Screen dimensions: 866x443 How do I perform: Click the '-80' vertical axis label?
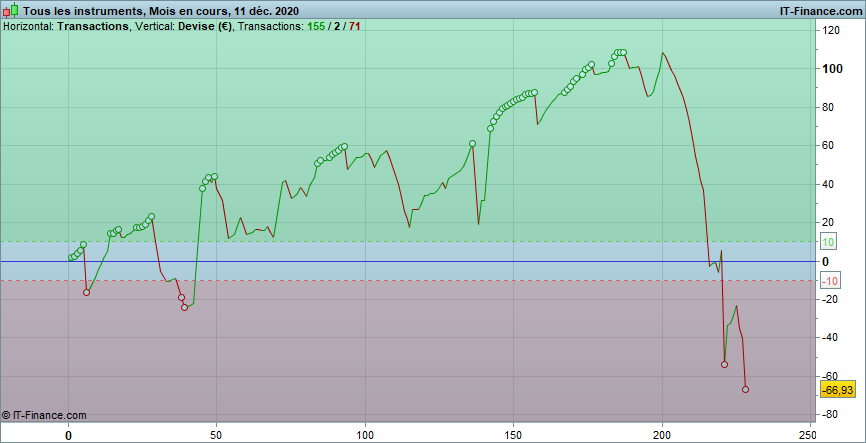(830, 415)
